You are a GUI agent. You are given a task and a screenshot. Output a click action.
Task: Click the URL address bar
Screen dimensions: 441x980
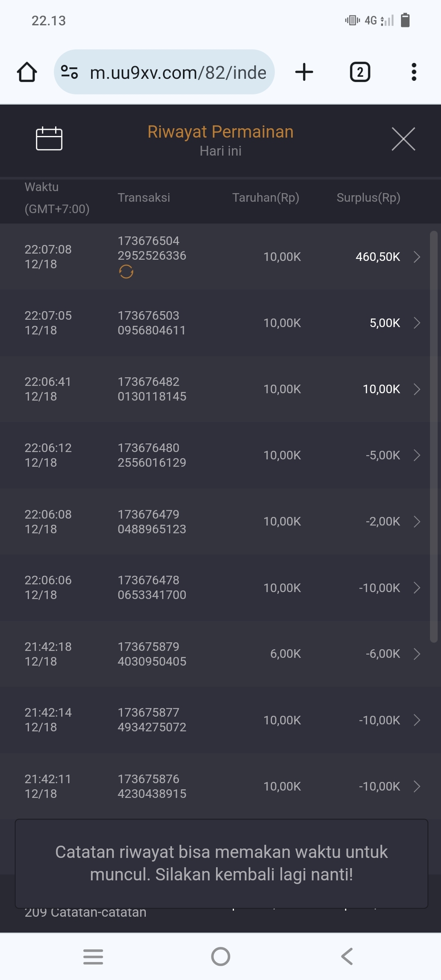pyautogui.click(x=178, y=72)
